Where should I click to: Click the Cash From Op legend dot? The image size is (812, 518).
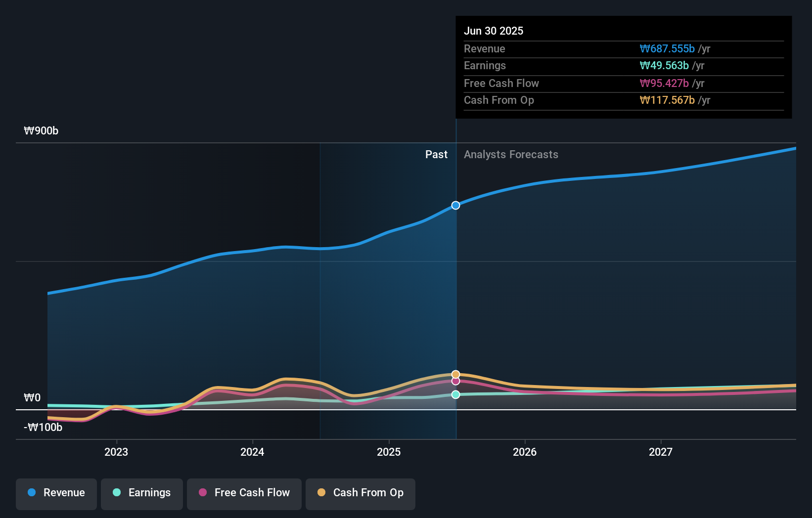click(x=321, y=493)
